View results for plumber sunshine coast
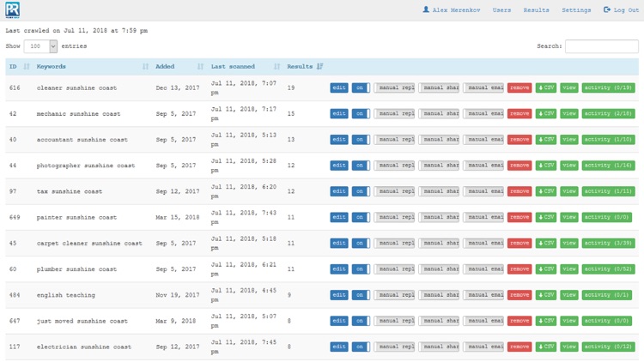This screenshot has height=362, width=644. [x=568, y=268]
